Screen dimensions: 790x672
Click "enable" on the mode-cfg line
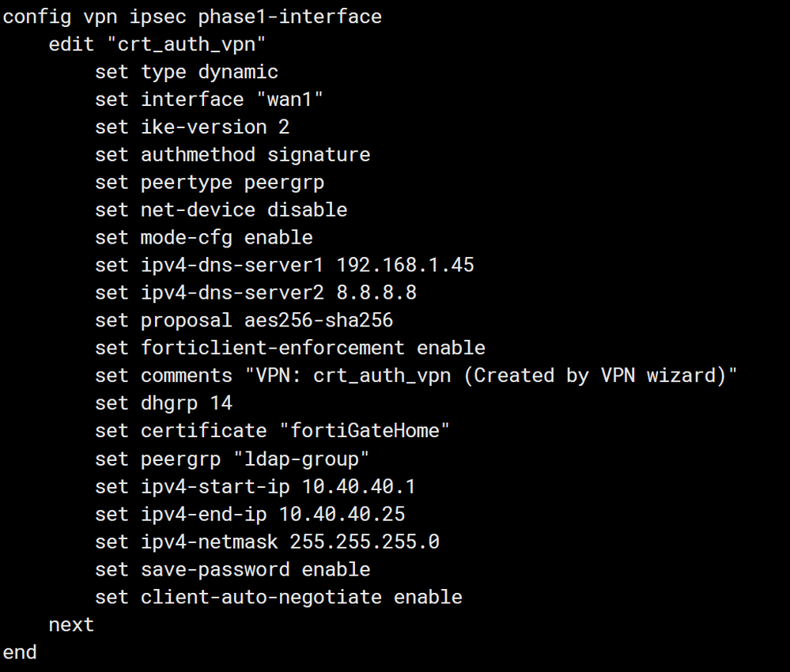point(278,238)
